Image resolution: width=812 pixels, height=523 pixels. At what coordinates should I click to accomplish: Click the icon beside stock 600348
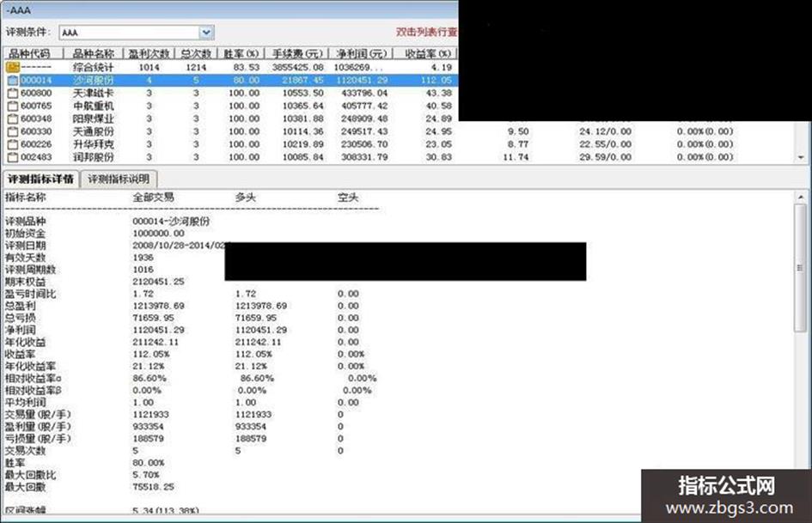point(13,119)
